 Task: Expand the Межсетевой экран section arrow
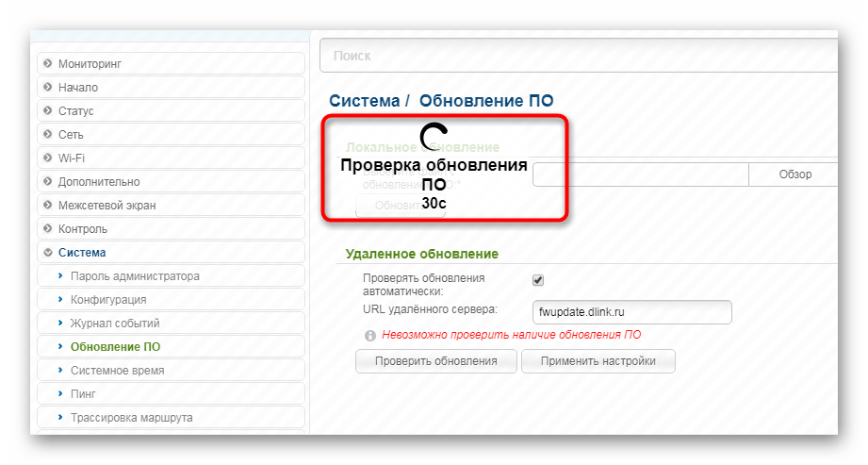pyautogui.click(x=48, y=205)
